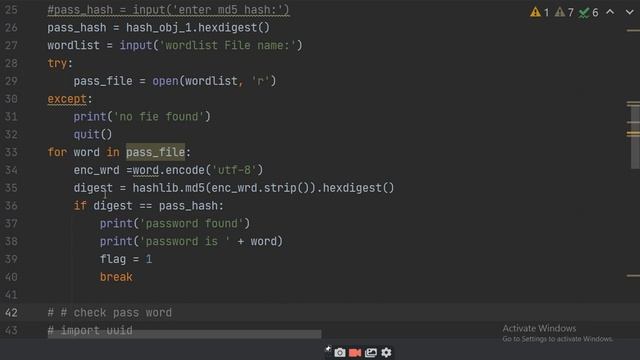The image size is (640, 360).
Task: Click highlighted 'pass_file' in the for loop
Action: click(x=155, y=152)
